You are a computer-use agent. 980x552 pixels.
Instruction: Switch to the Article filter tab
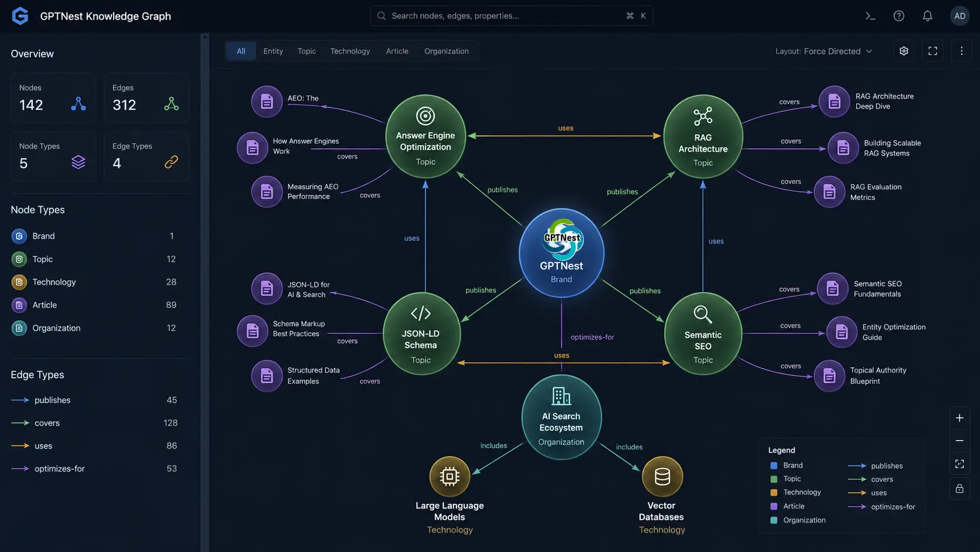pos(397,51)
